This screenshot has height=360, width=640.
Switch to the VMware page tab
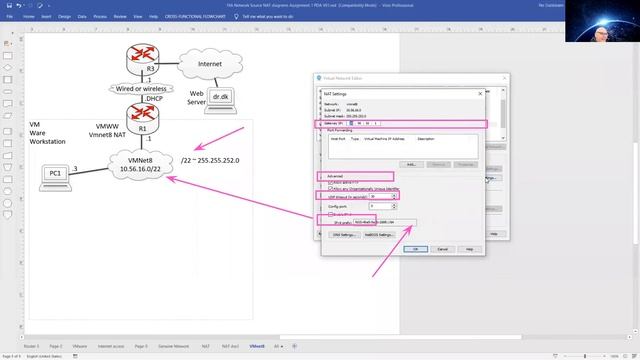coord(80,346)
